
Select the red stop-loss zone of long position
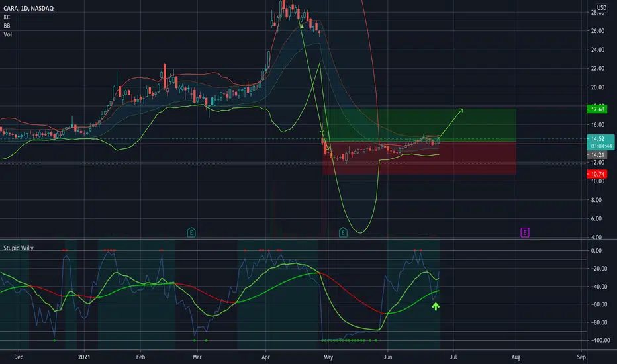tap(419, 158)
